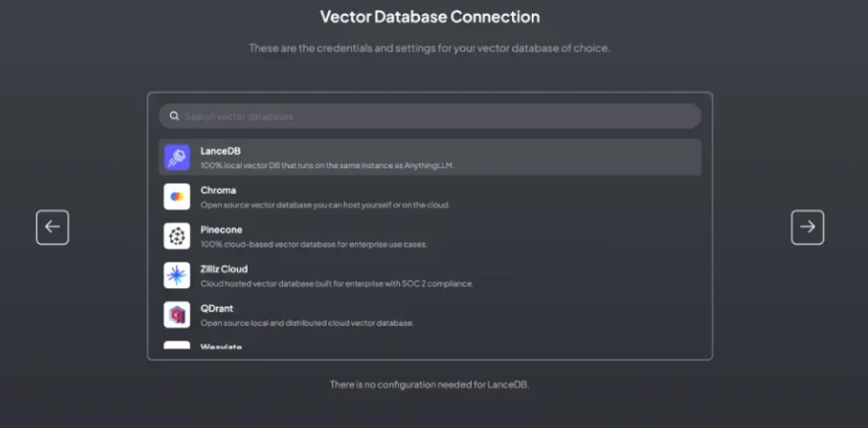Choose the QDrant title in the list
Viewport: 868px width, 428px height.
pos(217,308)
